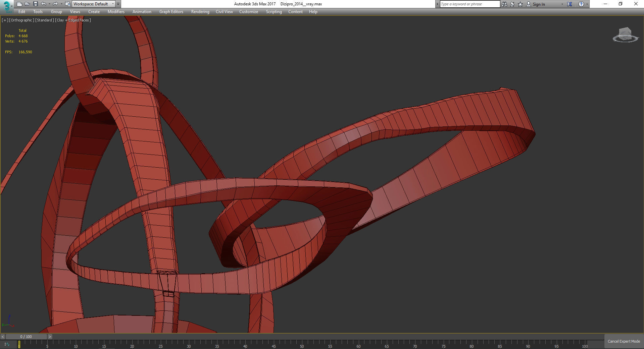
Task: Click the Polys count value 4 668
Action: (x=23, y=36)
